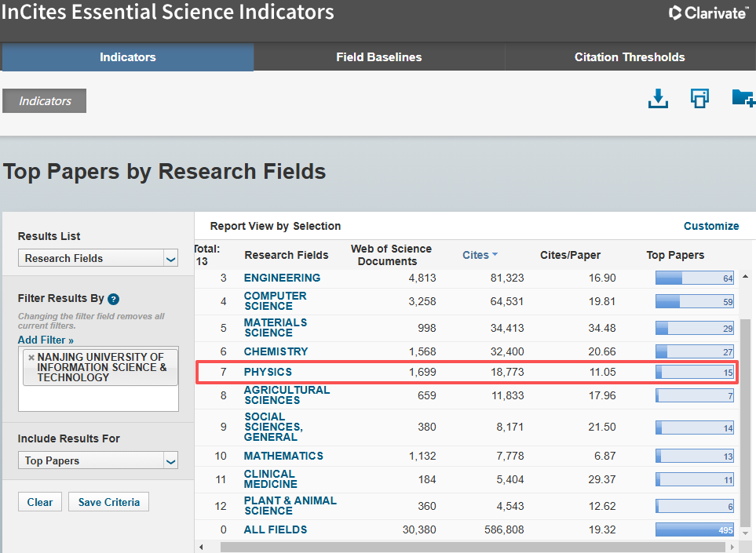Screen dimensions: 756x553
Task: Switch to the Field Baselines tab
Action: tap(379, 57)
